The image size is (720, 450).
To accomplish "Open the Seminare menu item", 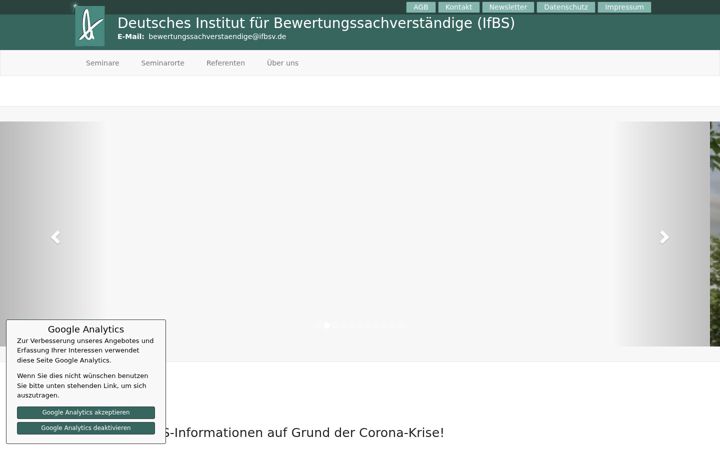I will click(102, 63).
